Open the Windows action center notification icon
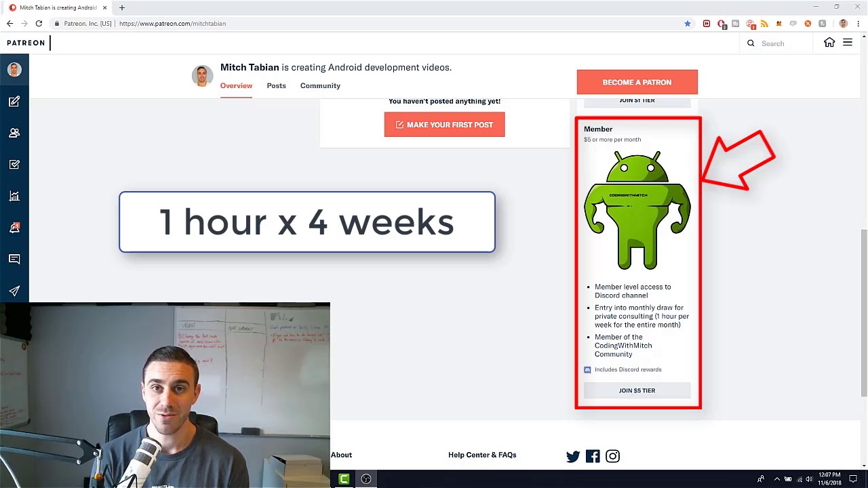 point(854,479)
